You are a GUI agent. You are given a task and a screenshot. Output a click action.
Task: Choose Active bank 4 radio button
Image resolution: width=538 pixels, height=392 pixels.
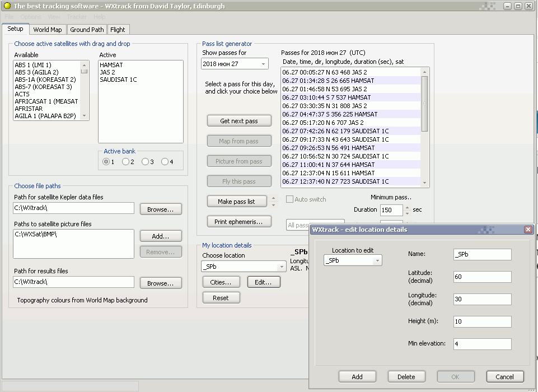(x=165, y=162)
